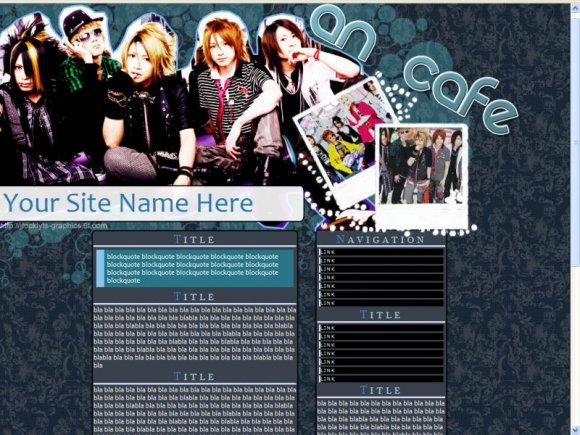Open the first LINK under Navigation
The height and width of the screenshot is (435, 580).
point(381,252)
